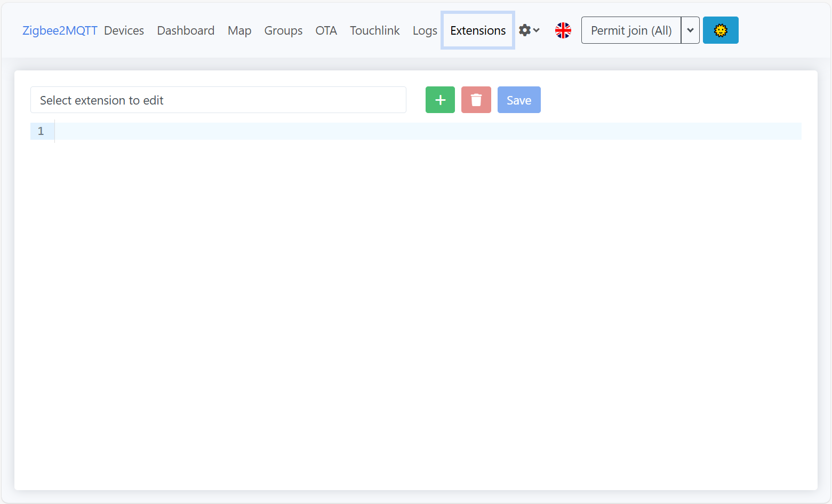Save the current extension
832x504 pixels.
[x=518, y=100]
